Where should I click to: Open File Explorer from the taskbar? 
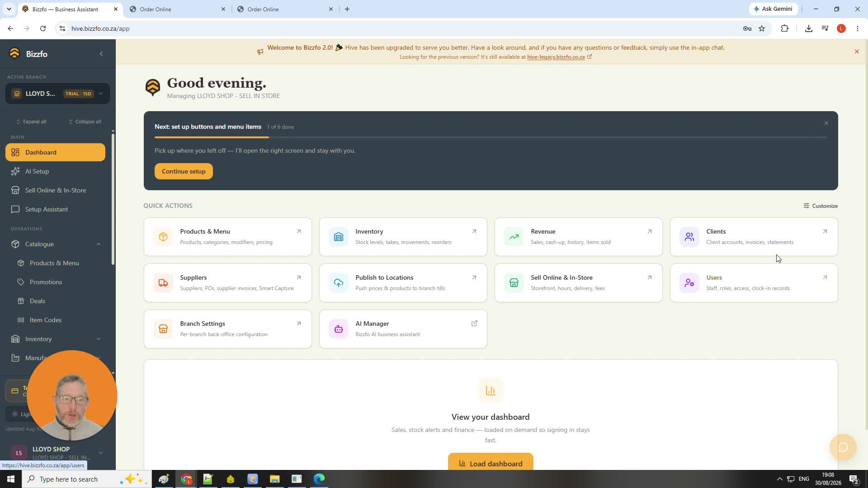coord(274,479)
